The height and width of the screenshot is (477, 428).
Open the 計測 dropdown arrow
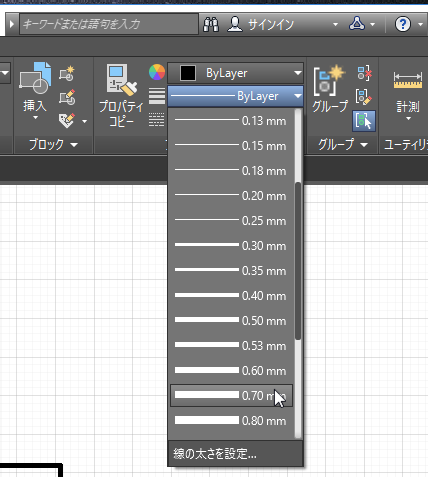point(408,119)
